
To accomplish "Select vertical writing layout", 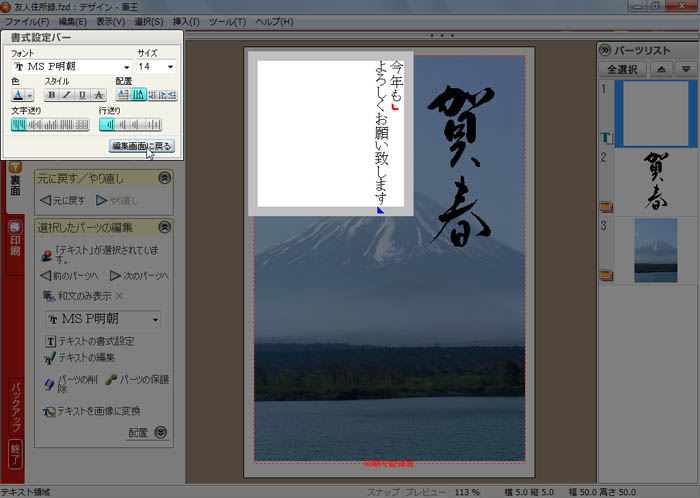I will point(139,95).
